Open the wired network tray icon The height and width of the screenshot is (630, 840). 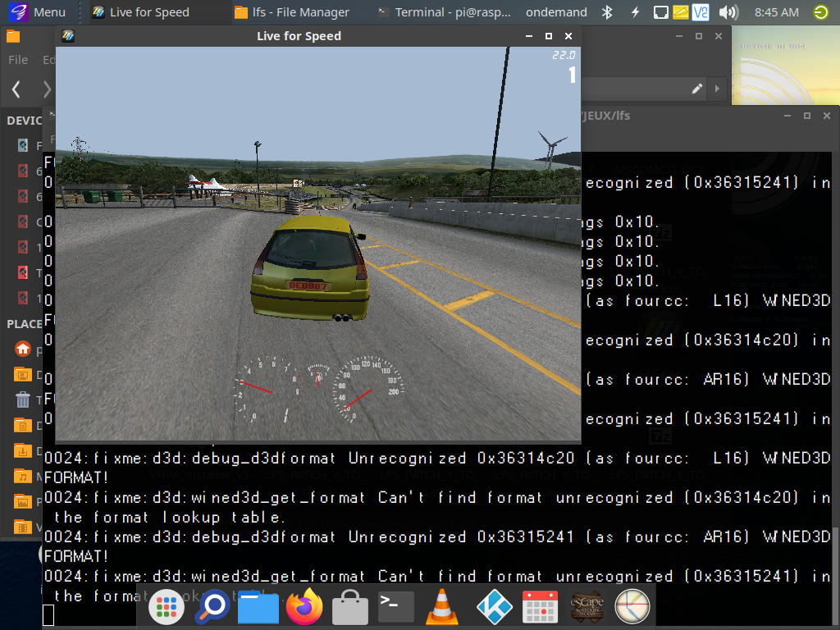[x=660, y=11]
